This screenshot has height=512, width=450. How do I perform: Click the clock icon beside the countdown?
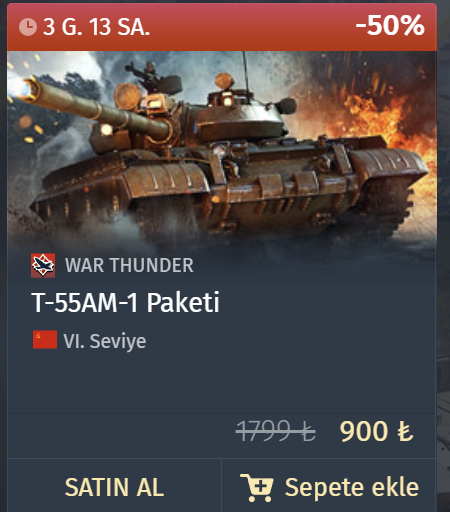[28, 27]
